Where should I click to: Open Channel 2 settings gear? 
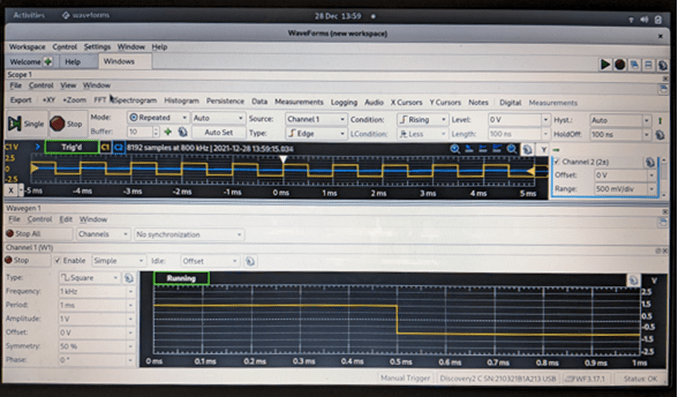tap(649, 162)
